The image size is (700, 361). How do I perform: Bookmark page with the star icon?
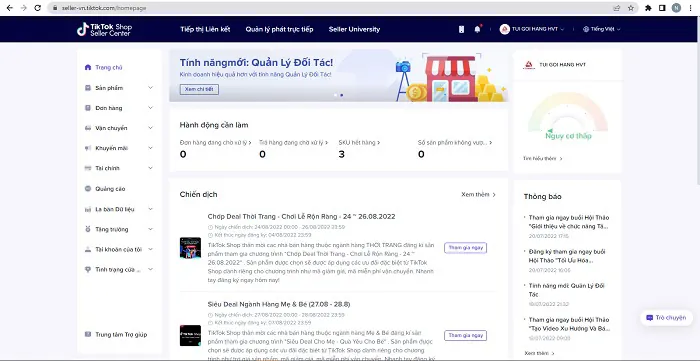tap(630, 8)
